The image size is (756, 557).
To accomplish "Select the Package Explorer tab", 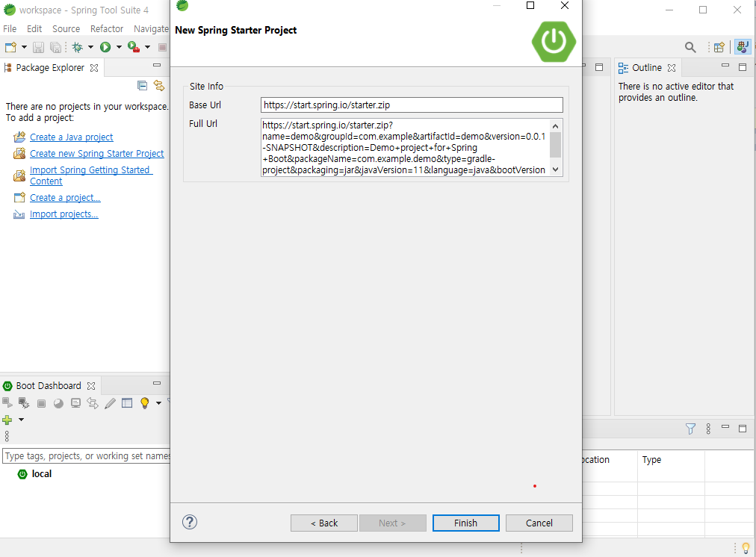I will (49, 68).
